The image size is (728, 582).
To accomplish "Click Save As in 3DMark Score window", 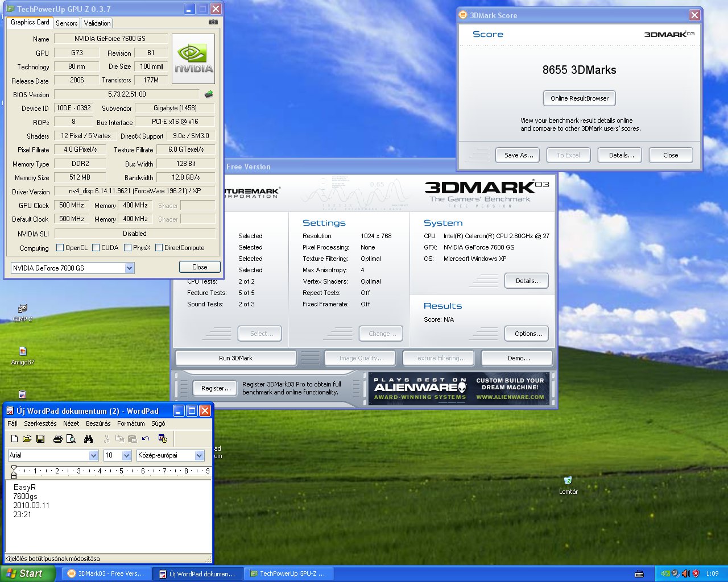I will (519, 155).
